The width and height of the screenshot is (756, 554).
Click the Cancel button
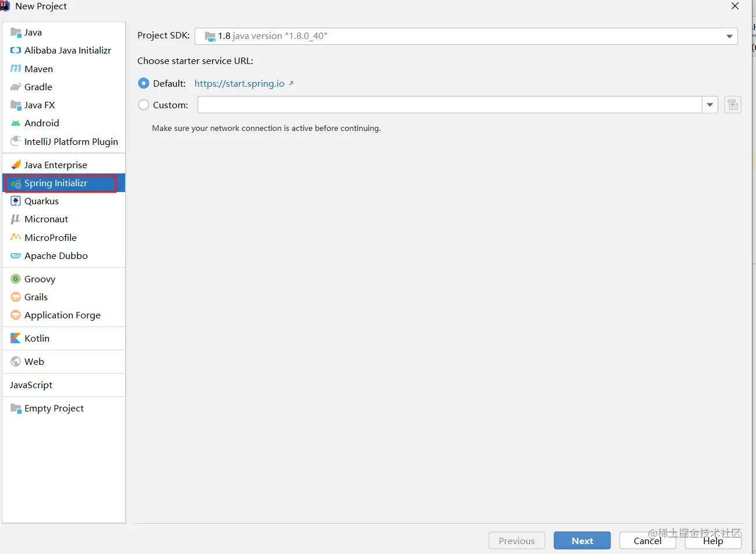(647, 541)
